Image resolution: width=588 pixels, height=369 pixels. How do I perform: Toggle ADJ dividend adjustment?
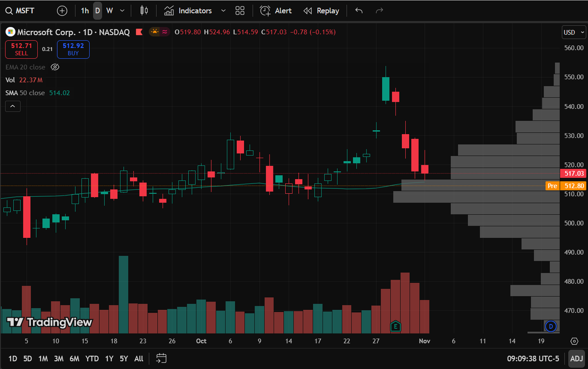tap(577, 359)
